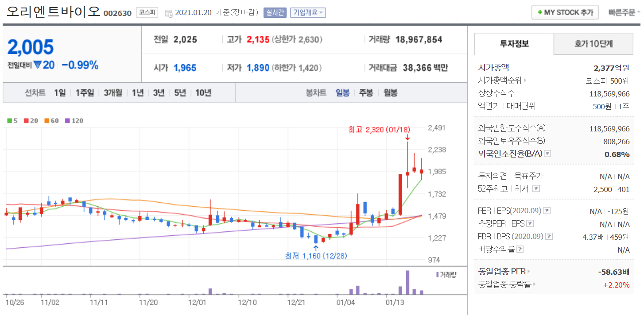The width and height of the screenshot is (644, 315).
Task: Select the 투자정보 tab
Action: click(514, 44)
